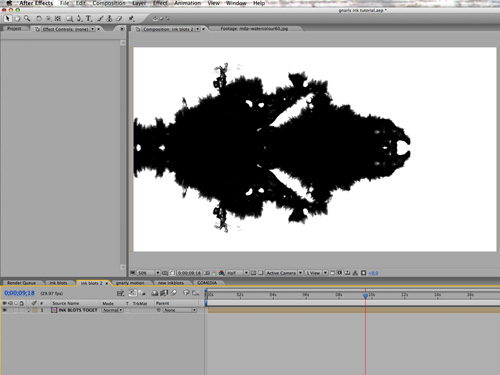Click the show channel RGB icon
The image size is (500, 375).
(x=222, y=273)
